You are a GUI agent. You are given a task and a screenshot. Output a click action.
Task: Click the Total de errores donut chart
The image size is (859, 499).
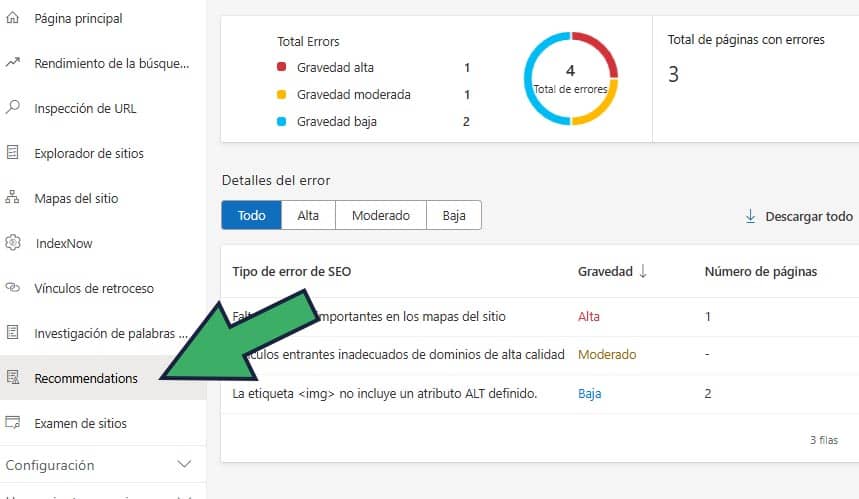point(571,78)
